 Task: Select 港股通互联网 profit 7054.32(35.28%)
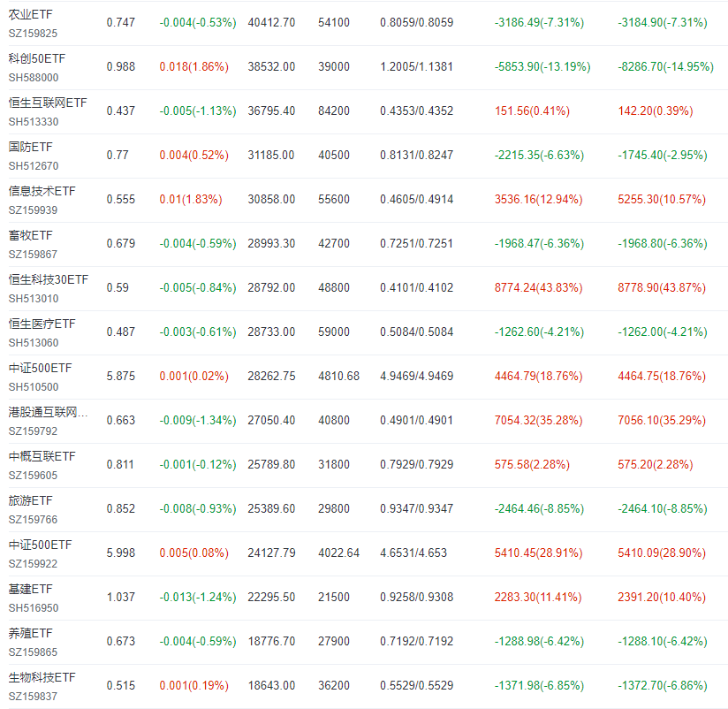coord(539,420)
